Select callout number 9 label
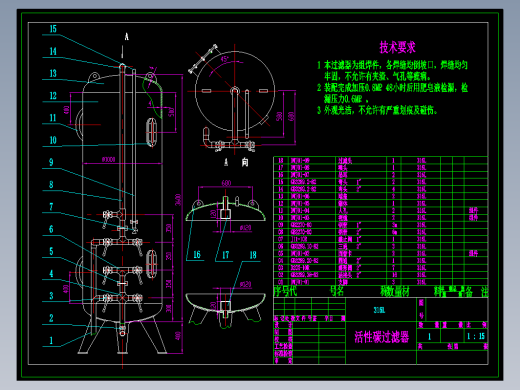This screenshot has width=520, height=390. point(51,162)
